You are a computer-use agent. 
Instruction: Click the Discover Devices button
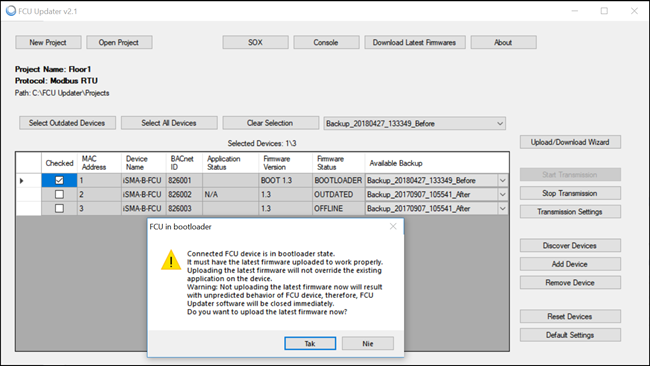[570, 245]
